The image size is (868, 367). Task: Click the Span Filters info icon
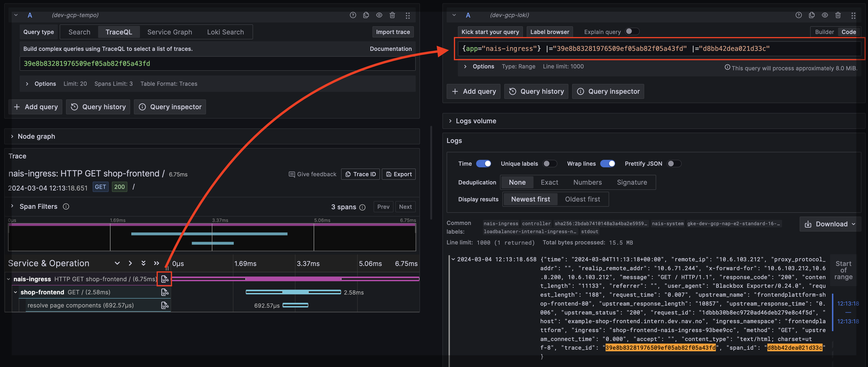[66, 206]
